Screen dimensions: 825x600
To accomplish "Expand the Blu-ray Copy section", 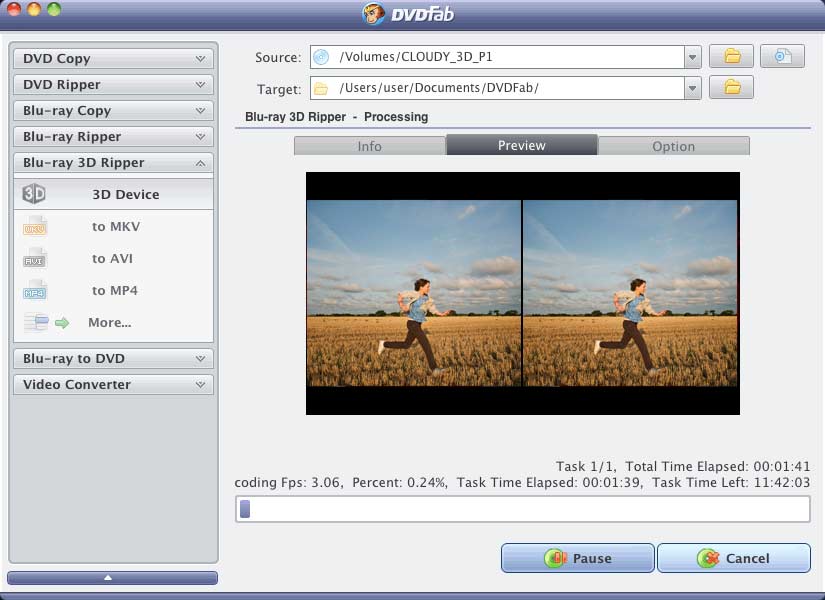I will (113, 111).
